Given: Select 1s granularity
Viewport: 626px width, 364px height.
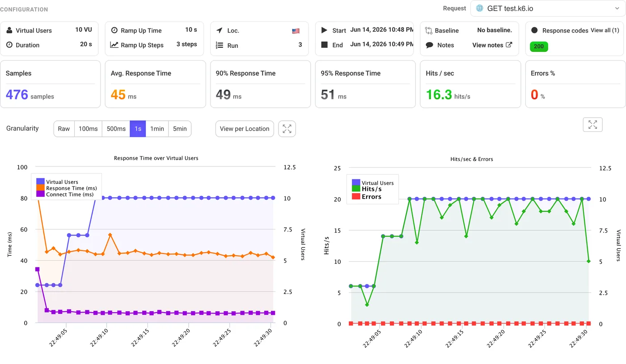Looking at the screenshot, I should click(x=138, y=129).
